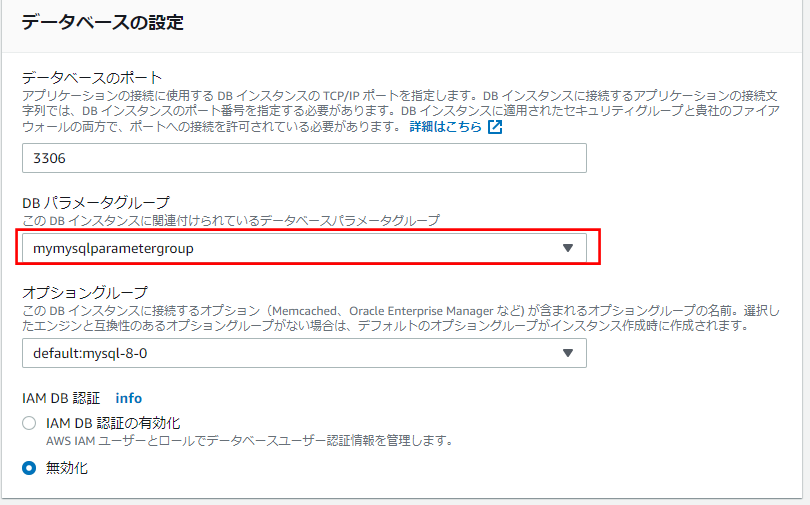This screenshot has width=810, height=505.
Task: Click the データベースのポート label
Action: coord(92,77)
